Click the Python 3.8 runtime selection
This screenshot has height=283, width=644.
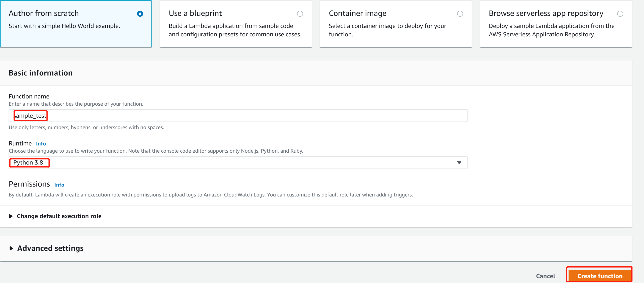click(28, 163)
